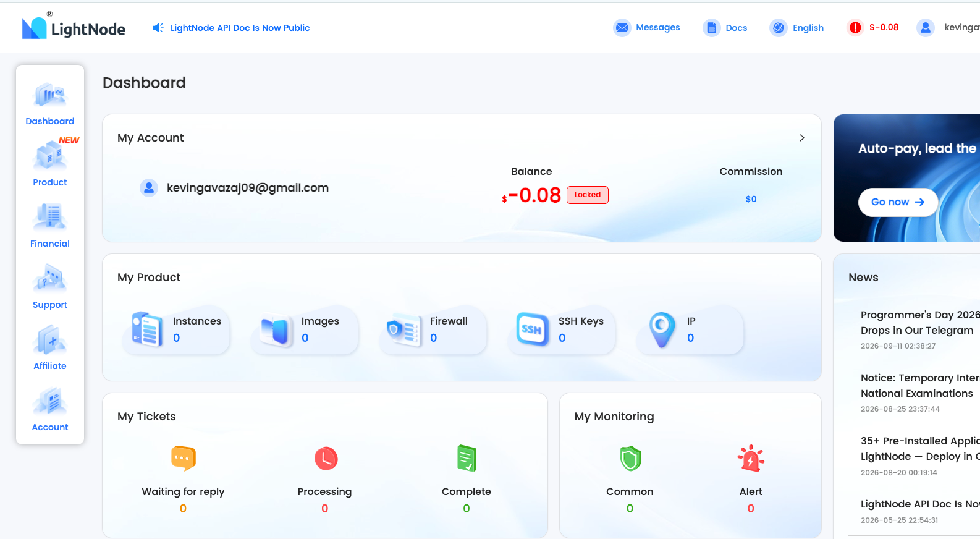Click the announcement megaphone icon
The image size is (980, 539).
click(158, 28)
